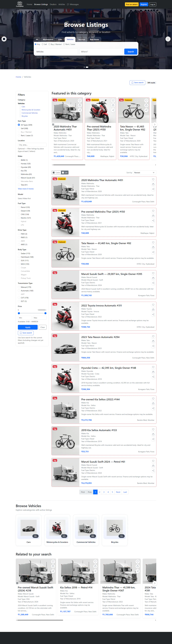Open the Vehicles search tab
Screen dimensions: 172x644
(x=70, y=39)
